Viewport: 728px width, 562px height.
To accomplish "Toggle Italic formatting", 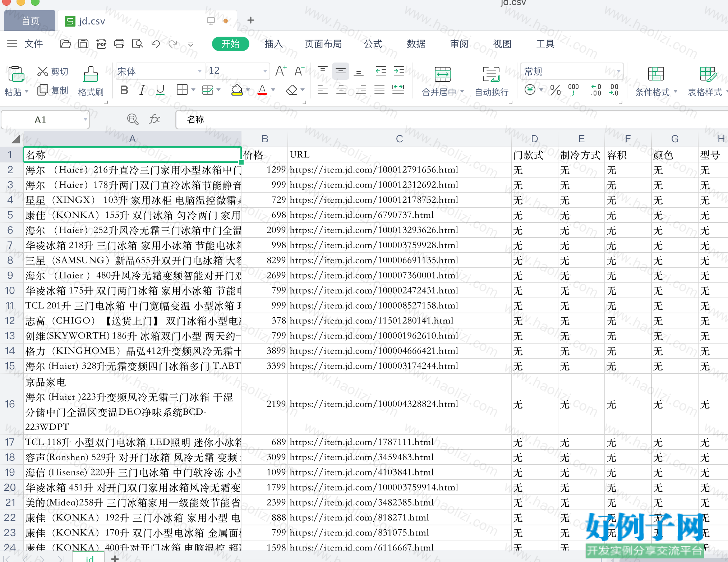I will pyautogui.click(x=142, y=90).
